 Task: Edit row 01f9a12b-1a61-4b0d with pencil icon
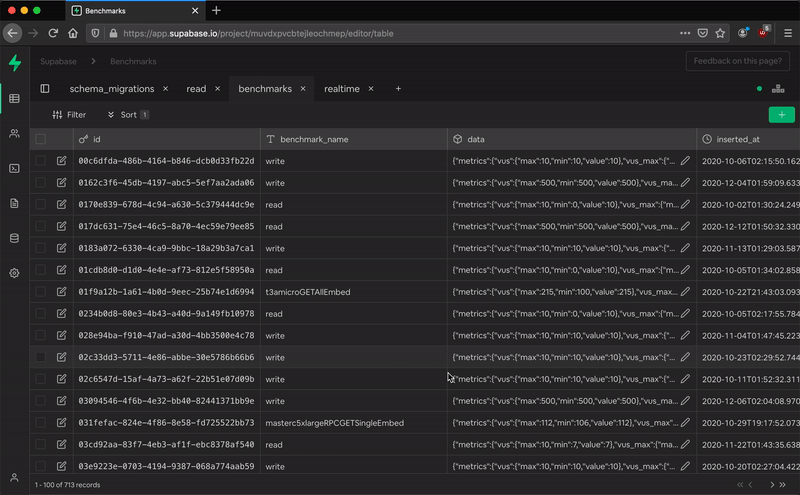(x=62, y=292)
